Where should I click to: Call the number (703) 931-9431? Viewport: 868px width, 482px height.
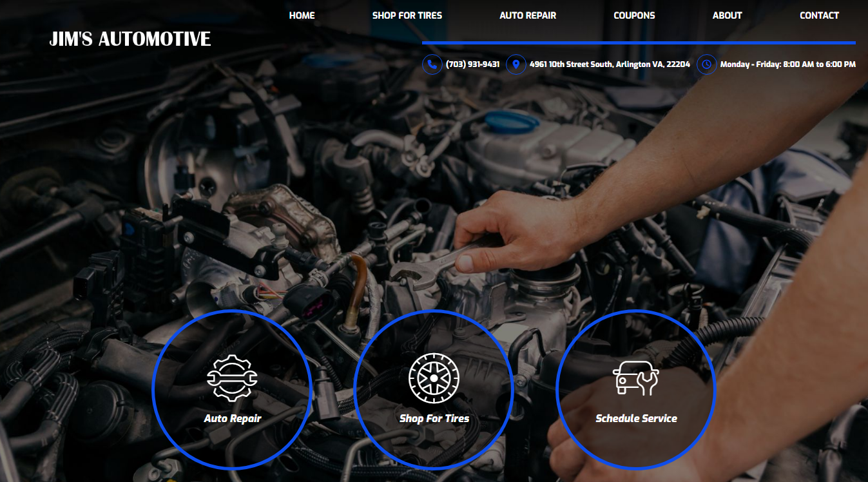tap(472, 64)
